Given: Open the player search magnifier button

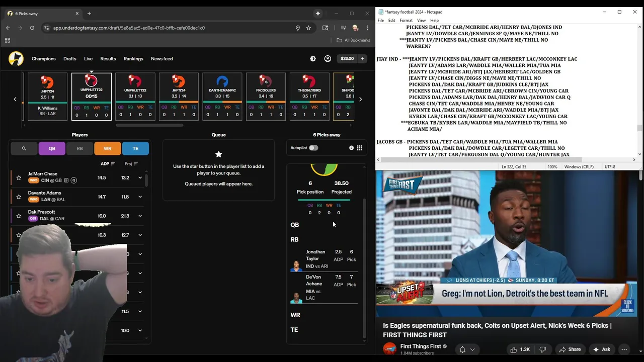Looking at the screenshot, I should [x=24, y=148].
